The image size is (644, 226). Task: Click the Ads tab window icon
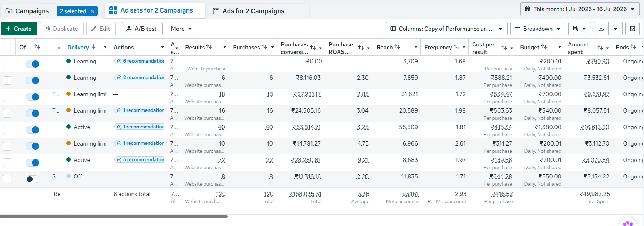click(x=216, y=11)
